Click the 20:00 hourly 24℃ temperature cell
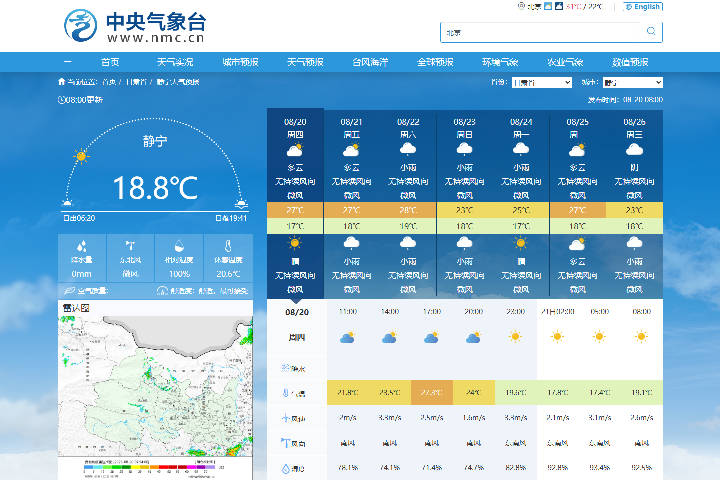The image size is (720, 480). point(474,393)
